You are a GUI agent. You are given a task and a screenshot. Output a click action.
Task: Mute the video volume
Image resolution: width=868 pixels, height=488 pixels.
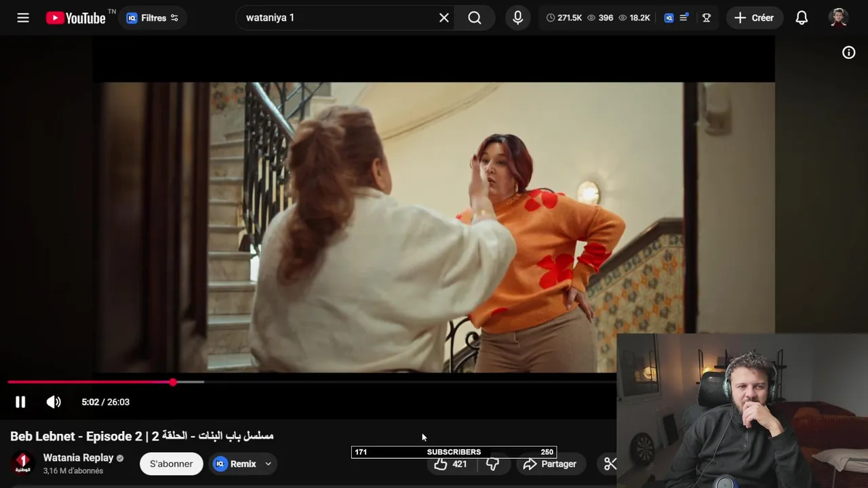point(54,402)
